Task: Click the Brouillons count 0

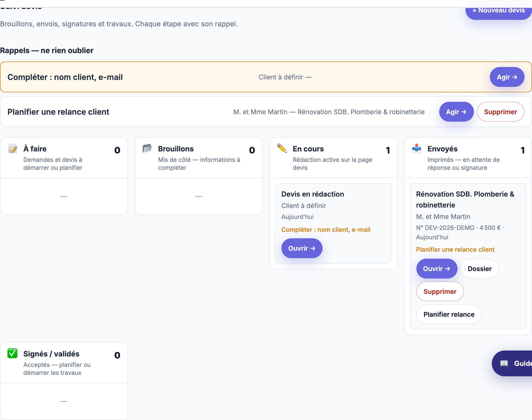Action: (252, 150)
